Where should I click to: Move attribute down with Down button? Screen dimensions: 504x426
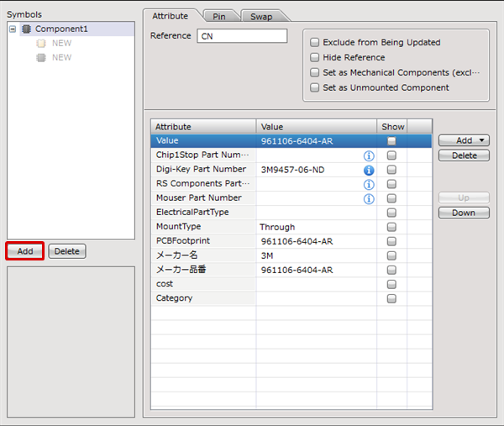(x=463, y=213)
